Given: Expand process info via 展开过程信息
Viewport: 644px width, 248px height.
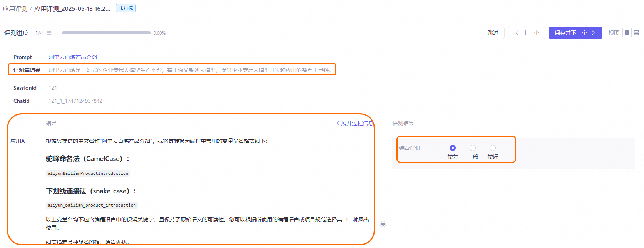Looking at the screenshot, I should pyautogui.click(x=355, y=123).
